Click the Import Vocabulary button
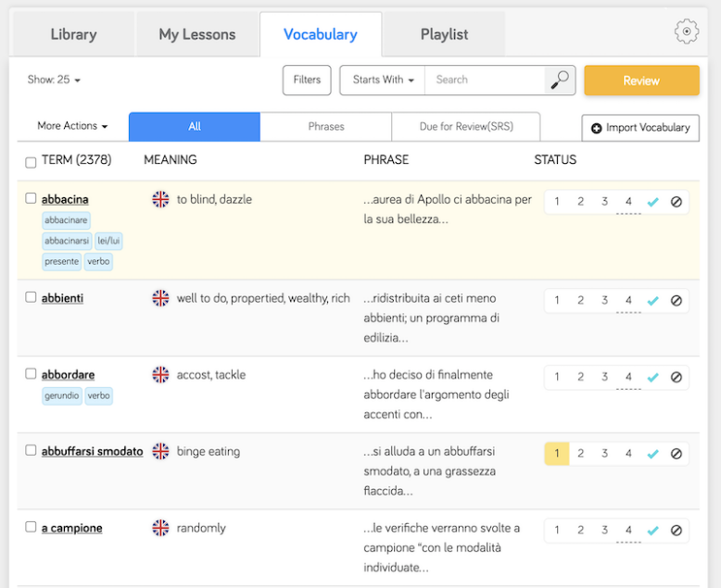 (640, 128)
